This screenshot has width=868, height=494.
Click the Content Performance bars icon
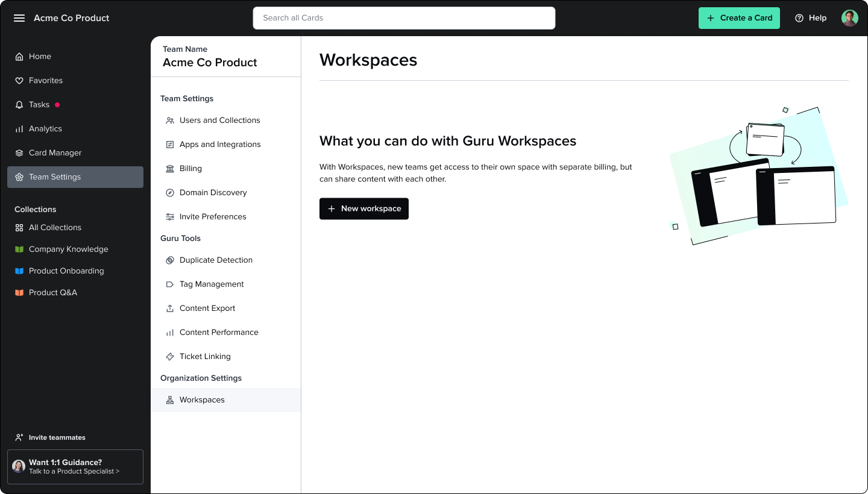point(170,333)
